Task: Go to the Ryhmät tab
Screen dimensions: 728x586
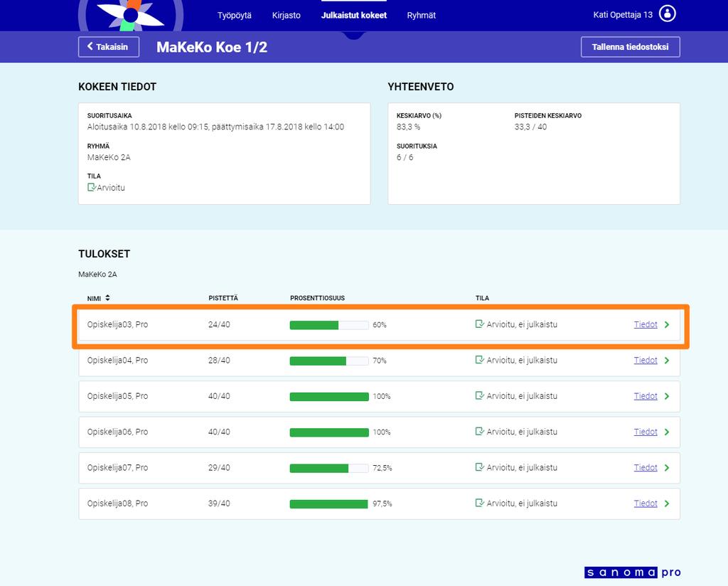Action: pos(421,16)
